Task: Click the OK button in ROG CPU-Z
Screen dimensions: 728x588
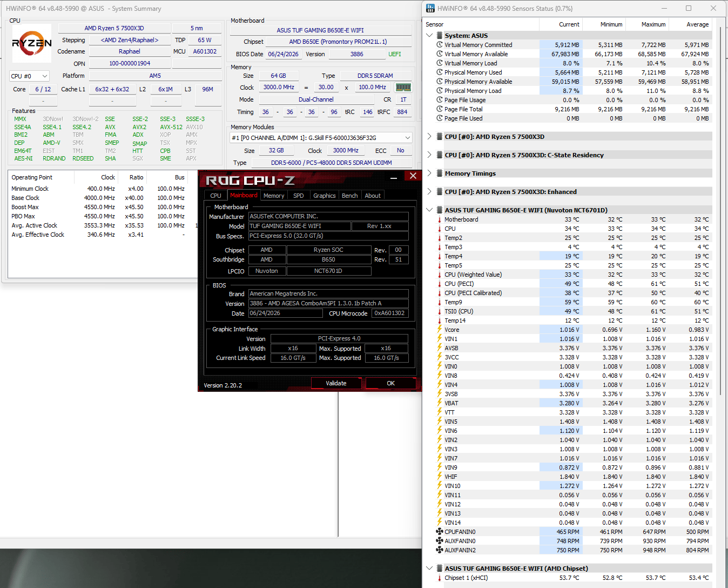Action: pos(391,383)
